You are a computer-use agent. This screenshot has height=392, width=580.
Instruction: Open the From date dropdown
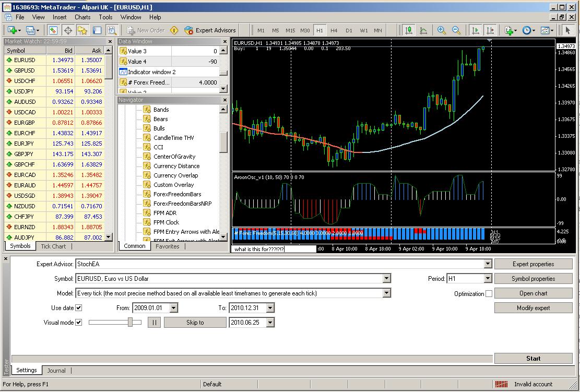tap(174, 307)
